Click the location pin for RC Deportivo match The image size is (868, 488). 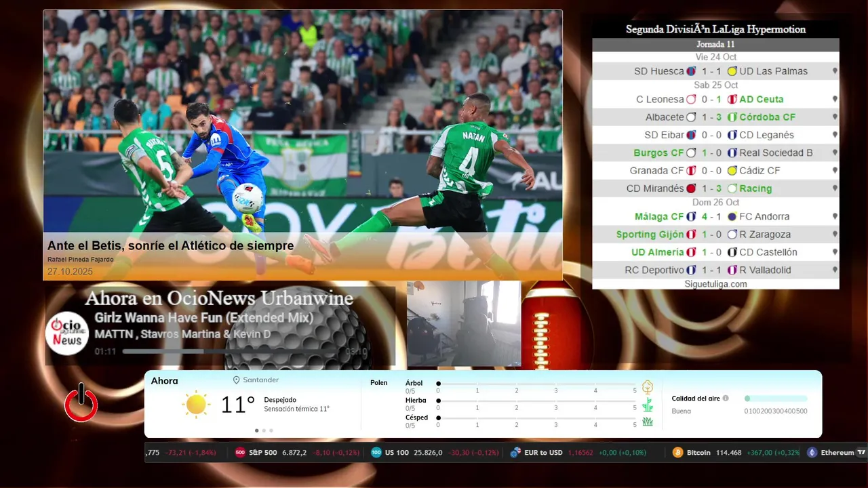835,270
